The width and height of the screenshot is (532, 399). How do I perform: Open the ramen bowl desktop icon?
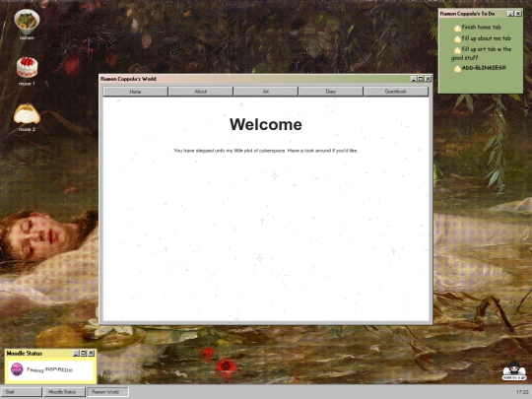tap(27, 22)
